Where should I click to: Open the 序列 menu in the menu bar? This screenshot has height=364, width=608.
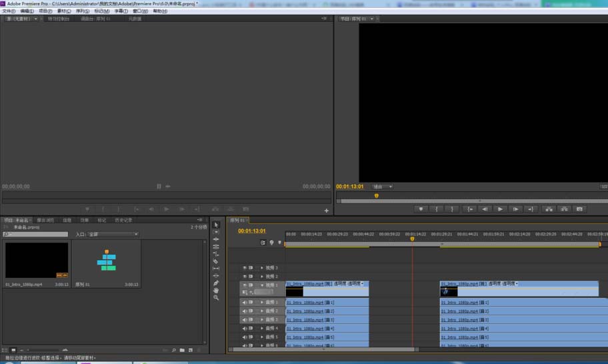[82, 11]
